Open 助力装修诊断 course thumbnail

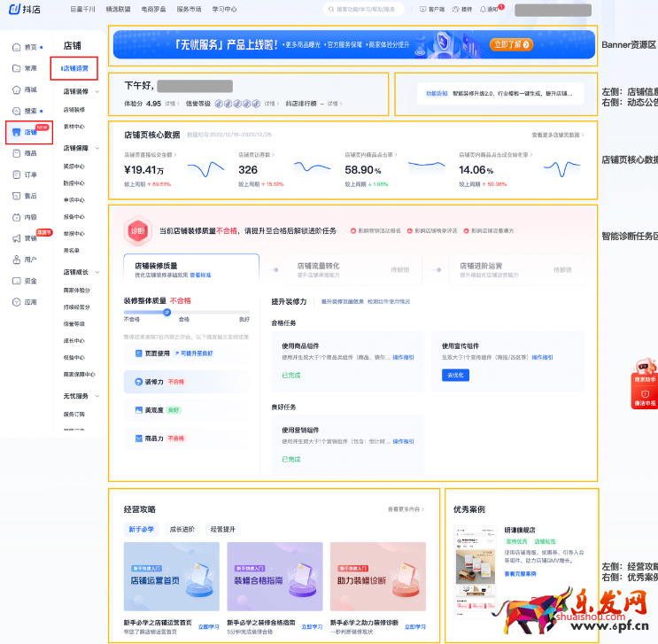click(x=378, y=577)
